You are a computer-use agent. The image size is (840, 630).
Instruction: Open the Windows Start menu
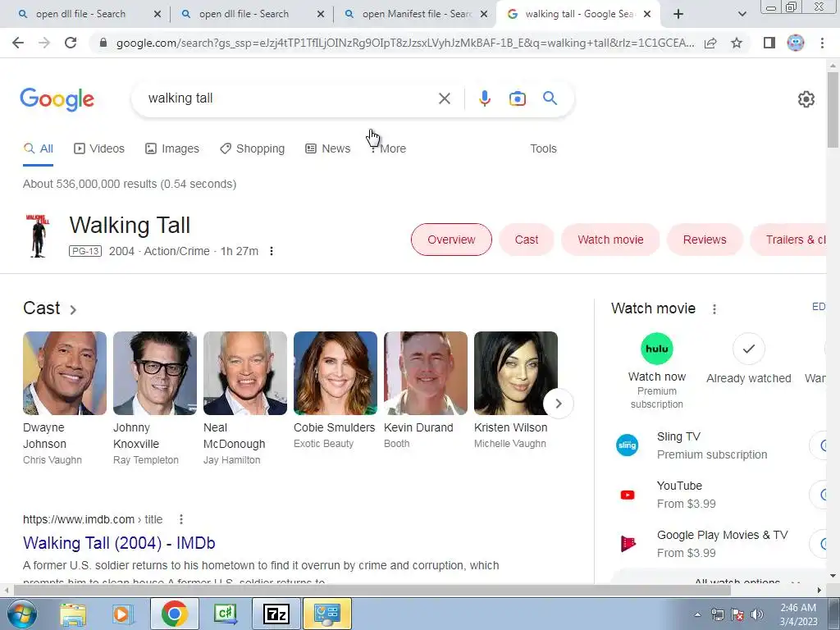pos(22,614)
